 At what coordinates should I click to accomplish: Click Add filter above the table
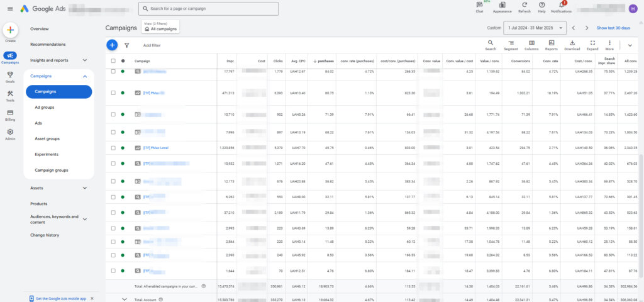[152, 45]
